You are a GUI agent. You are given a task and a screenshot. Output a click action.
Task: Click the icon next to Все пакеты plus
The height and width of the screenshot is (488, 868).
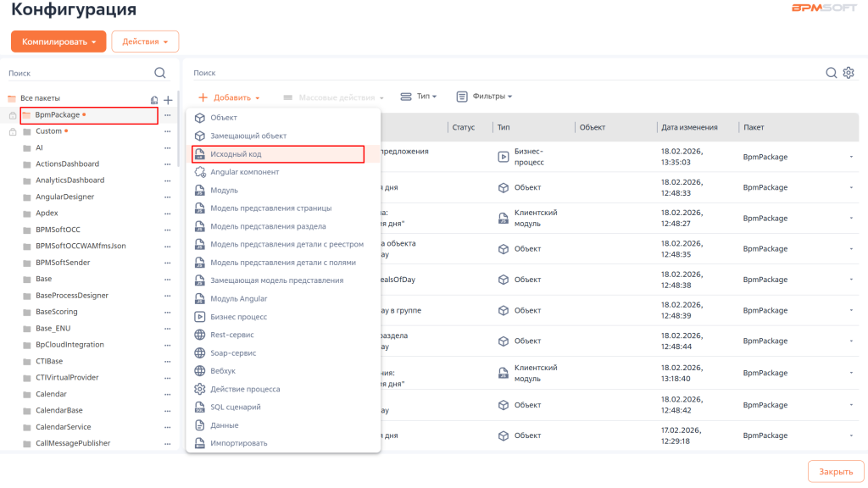tap(154, 100)
